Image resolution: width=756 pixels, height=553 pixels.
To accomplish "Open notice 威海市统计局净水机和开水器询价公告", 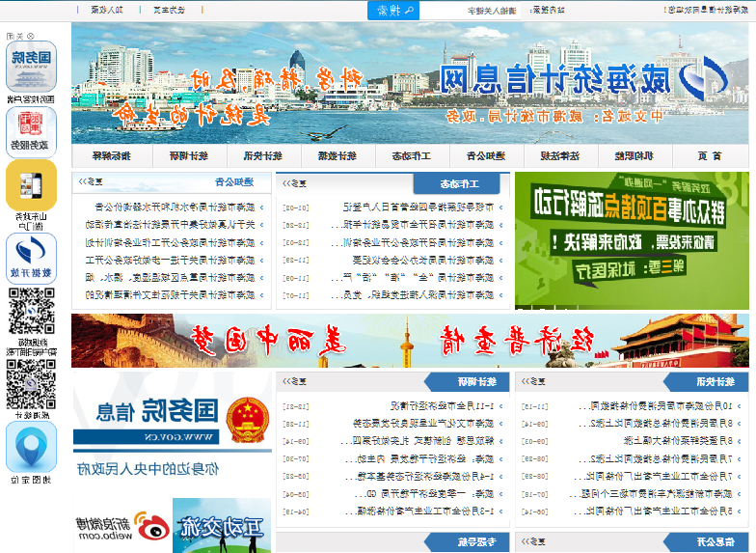I will (175, 207).
